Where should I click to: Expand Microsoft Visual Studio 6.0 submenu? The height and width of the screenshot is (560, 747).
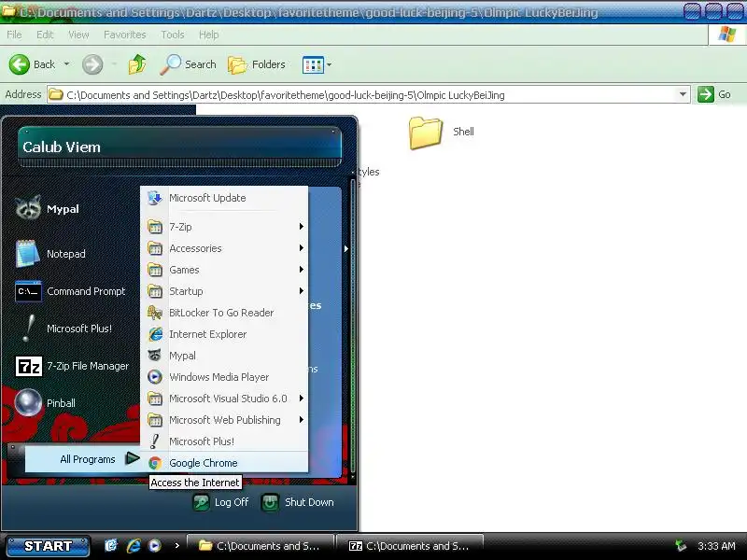coord(224,399)
